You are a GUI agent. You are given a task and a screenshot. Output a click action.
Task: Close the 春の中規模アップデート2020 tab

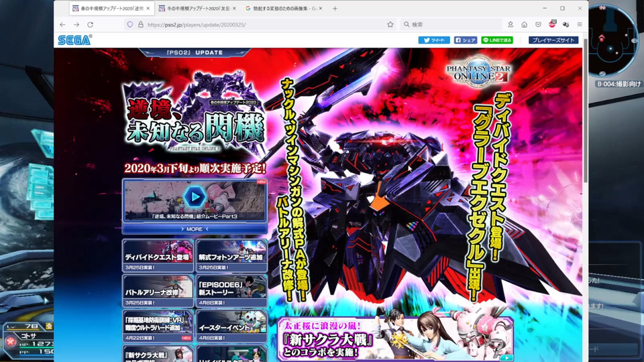pyautogui.click(x=148, y=8)
